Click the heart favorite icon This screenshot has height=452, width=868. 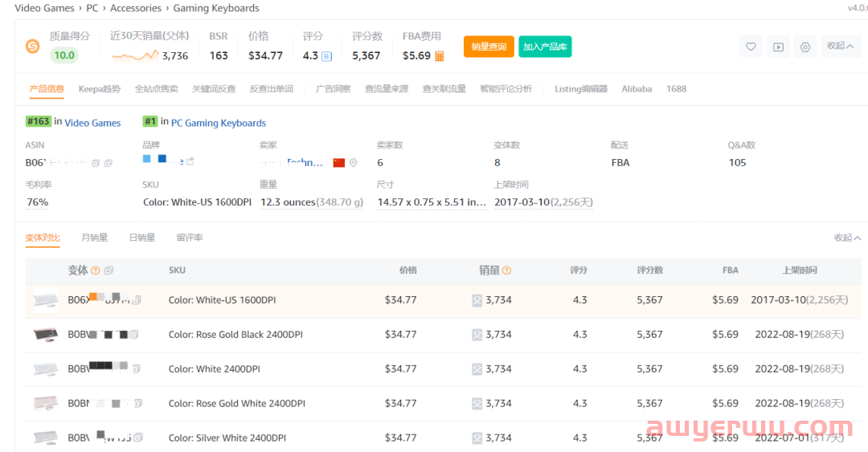(x=751, y=47)
